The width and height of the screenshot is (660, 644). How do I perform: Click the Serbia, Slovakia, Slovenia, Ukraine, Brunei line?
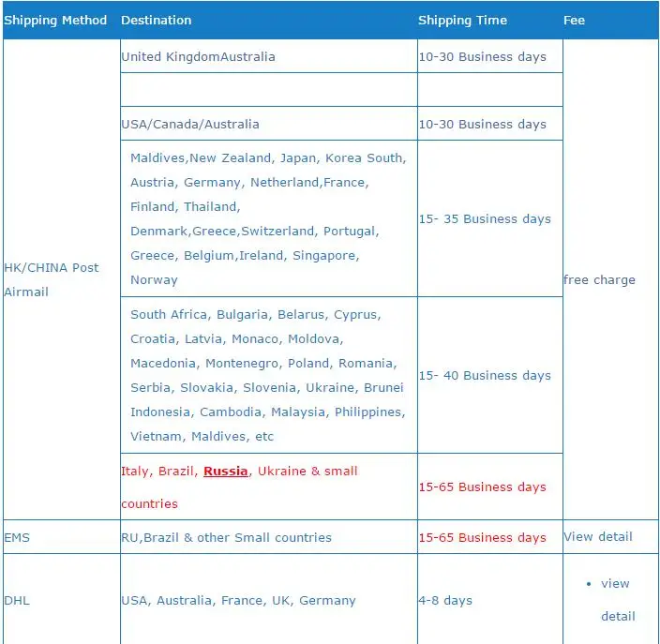click(x=267, y=388)
